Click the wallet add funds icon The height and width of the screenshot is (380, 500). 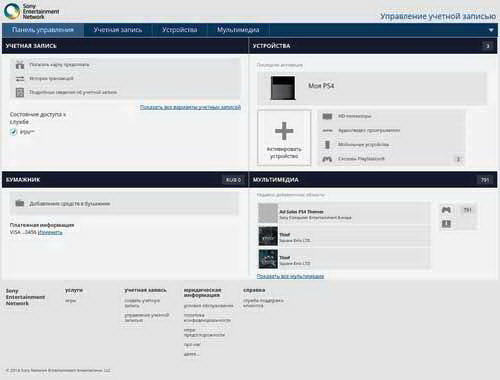click(20, 203)
